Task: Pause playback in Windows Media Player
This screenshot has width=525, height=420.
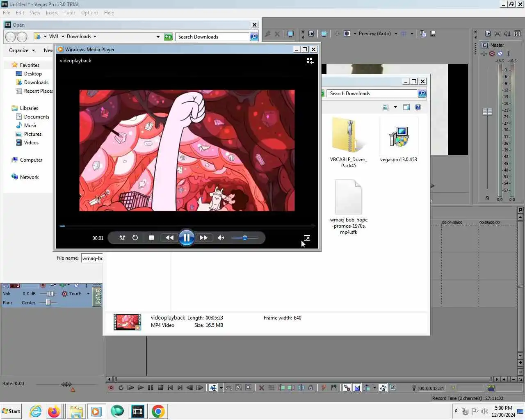Action: tap(186, 237)
